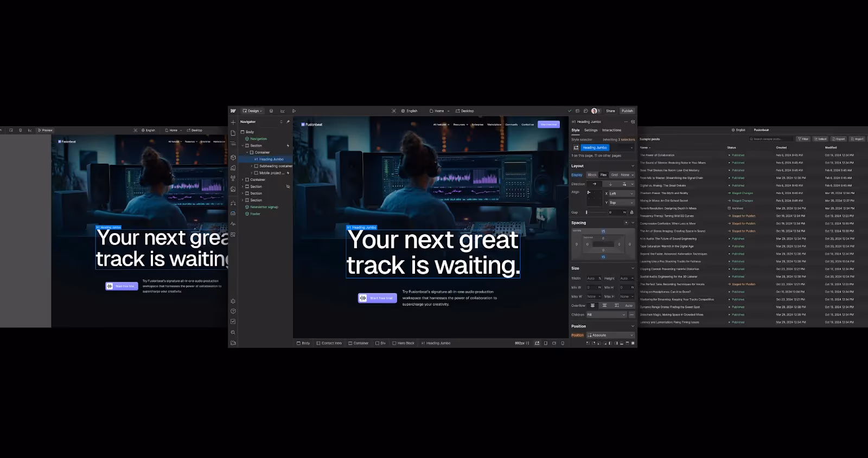Pin the Navigator panel
Viewport: 868px width, 458px height.
coord(288,122)
